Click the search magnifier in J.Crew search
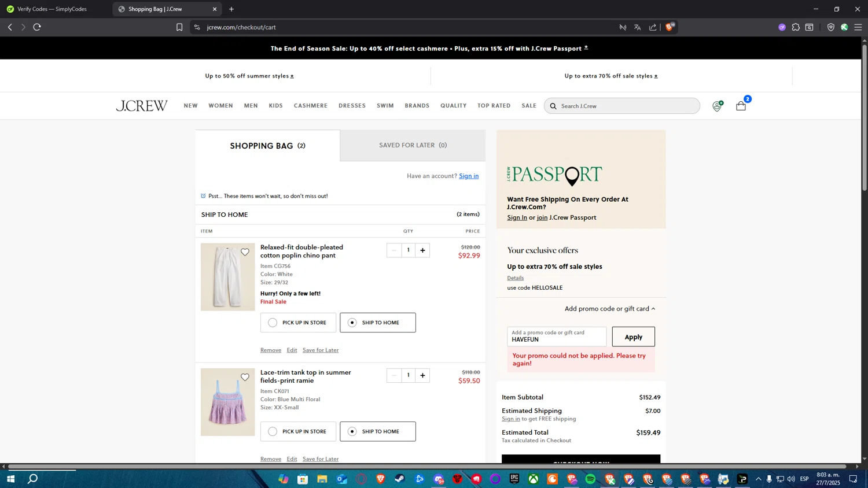868x488 pixels. click(553, 106)
